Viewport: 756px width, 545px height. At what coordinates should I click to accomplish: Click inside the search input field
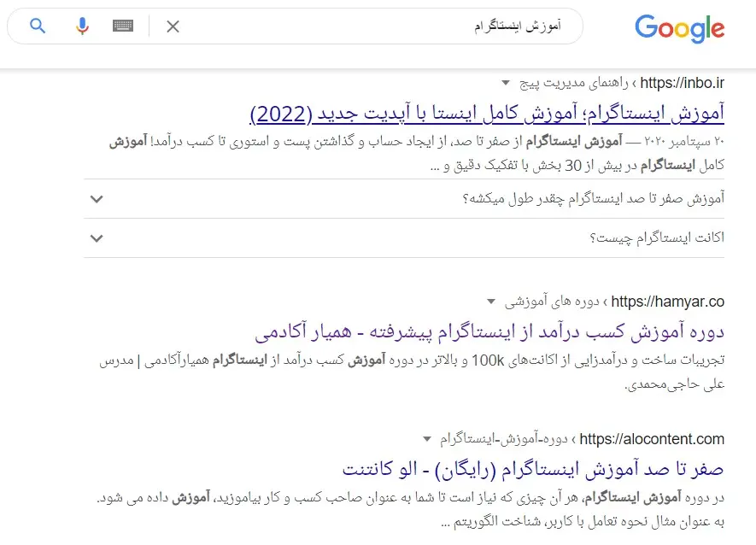[384, 26]
